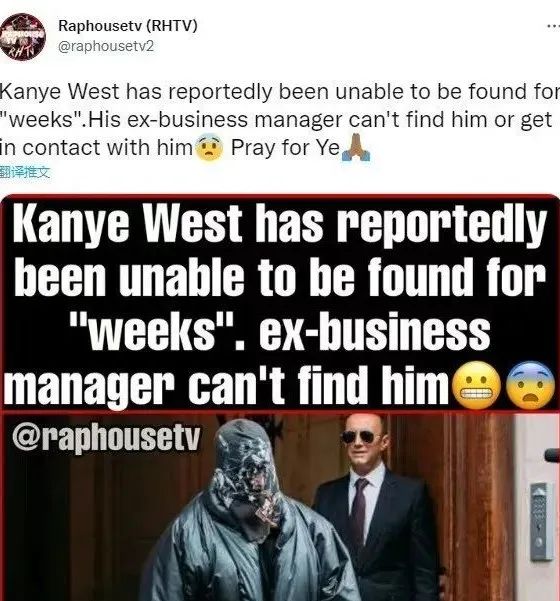
Task: Click the praying hands emoji after Ye
Action: click(x=356, y=148)
